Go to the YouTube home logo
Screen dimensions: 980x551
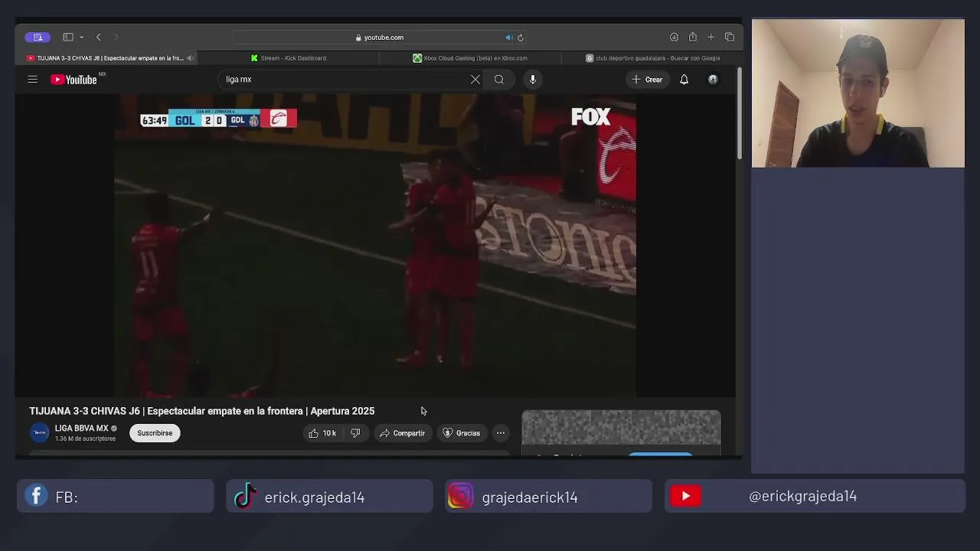point(74,80)
